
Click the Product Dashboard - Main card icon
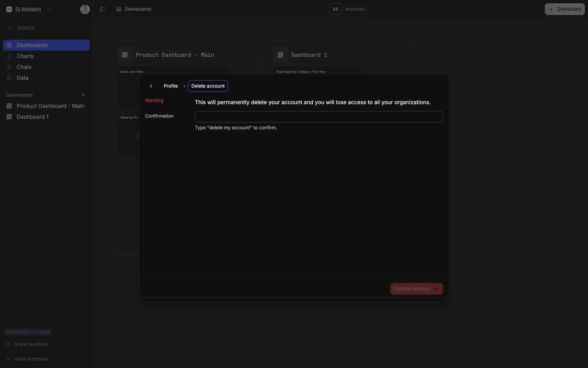(125, 55)
